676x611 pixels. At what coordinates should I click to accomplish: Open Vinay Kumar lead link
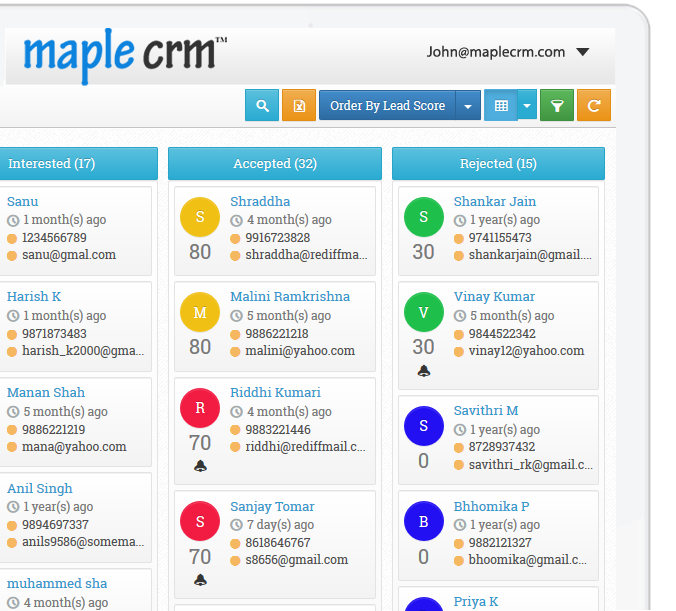pos(494,297)
